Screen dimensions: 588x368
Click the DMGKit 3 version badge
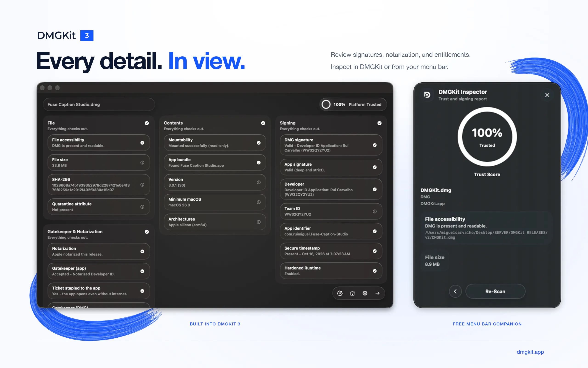point(87,35)
